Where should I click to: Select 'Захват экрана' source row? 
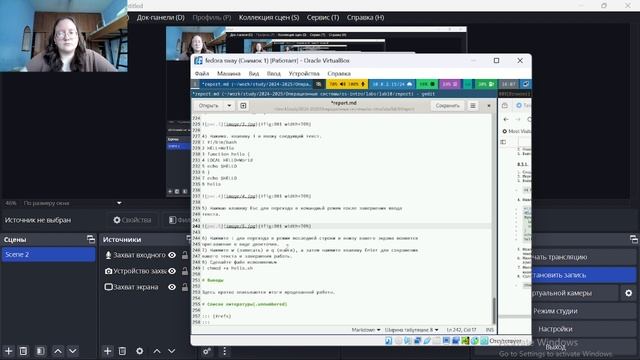click(146, 287)
